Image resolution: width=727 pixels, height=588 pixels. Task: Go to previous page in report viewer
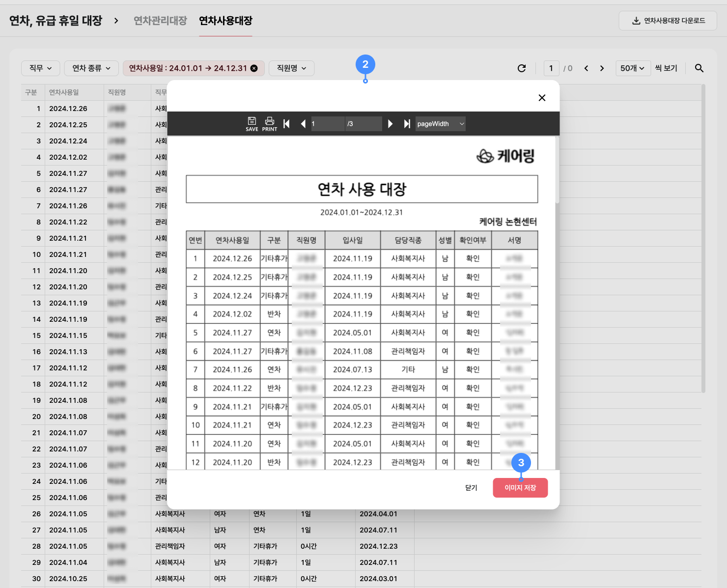tap(303, 124)
